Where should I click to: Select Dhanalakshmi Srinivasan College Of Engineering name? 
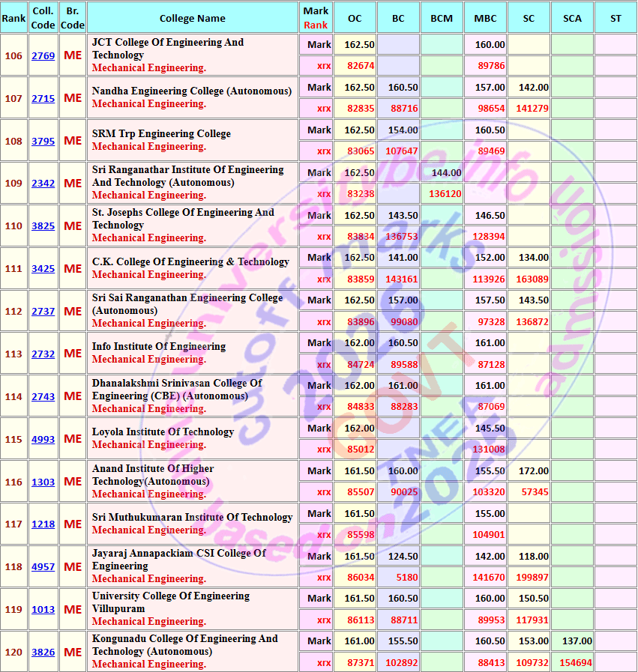click(x=177, y=389)
